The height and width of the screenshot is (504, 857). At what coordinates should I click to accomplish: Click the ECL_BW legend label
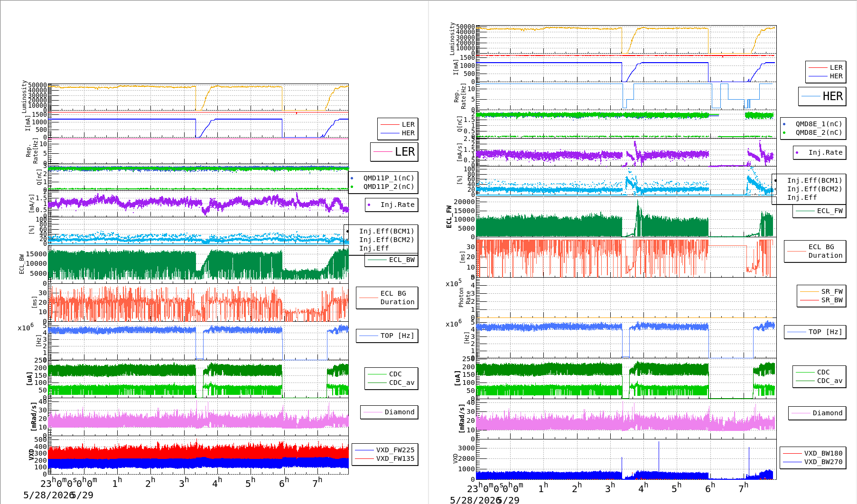pyautogui.click(x=391, y=260)
